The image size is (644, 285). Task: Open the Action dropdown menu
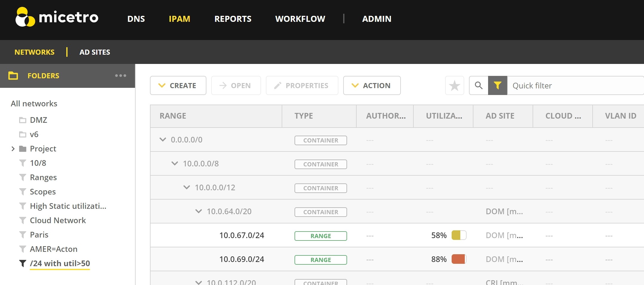[x=372, y=86]
